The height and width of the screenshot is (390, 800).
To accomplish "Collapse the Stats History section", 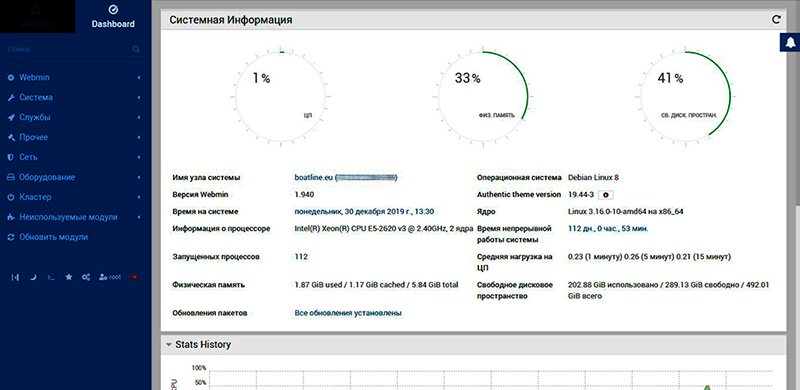I will click(x=168, y=345).
